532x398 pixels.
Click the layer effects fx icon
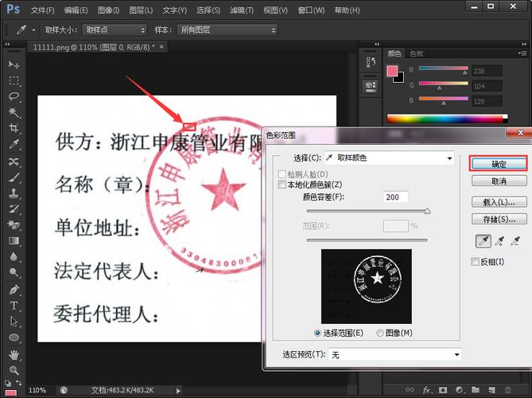tap(426, 390)
